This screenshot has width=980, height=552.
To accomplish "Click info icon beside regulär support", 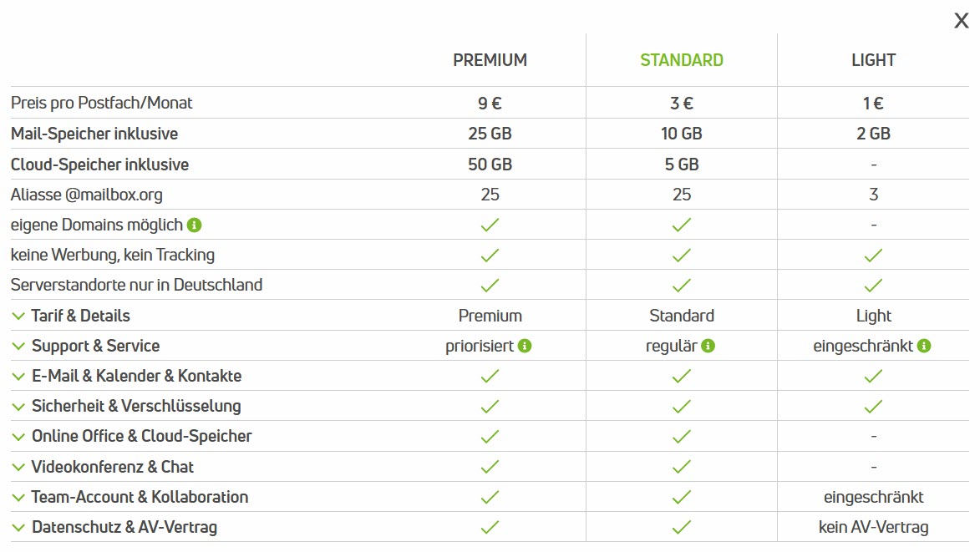I will point(708,346).
